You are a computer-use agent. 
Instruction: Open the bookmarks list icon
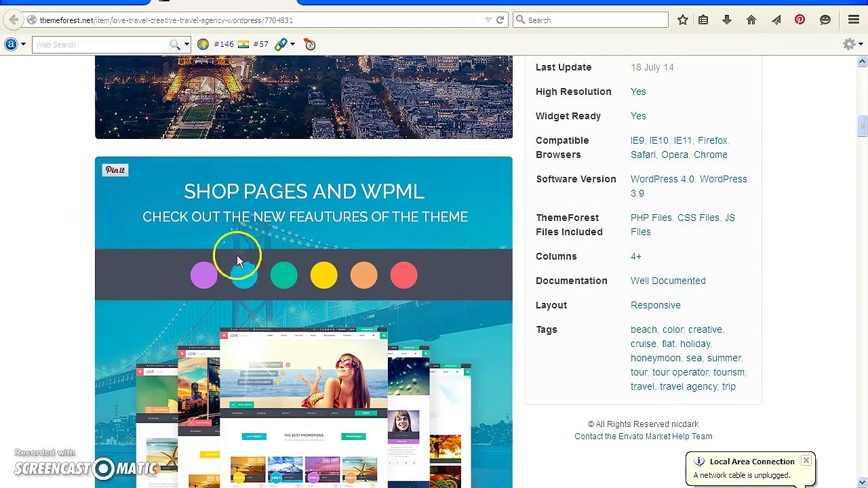tap(703, 20)
